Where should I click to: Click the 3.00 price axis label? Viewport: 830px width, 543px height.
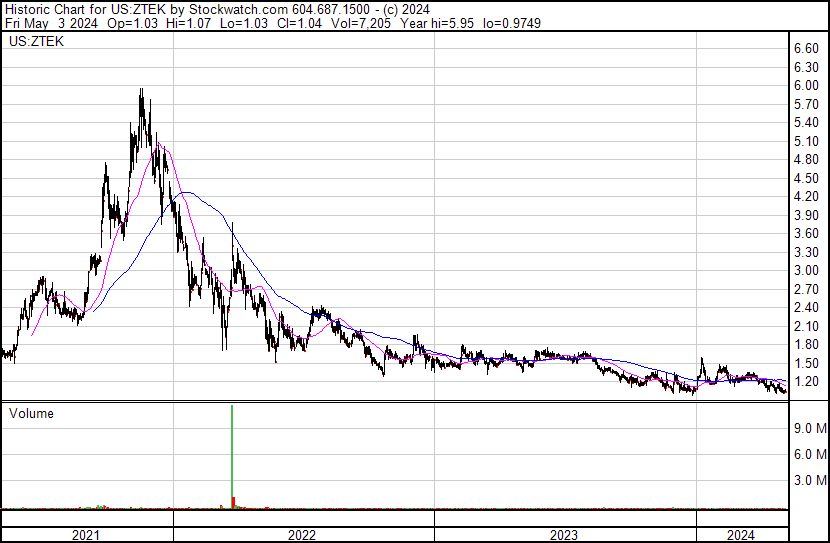806,270
